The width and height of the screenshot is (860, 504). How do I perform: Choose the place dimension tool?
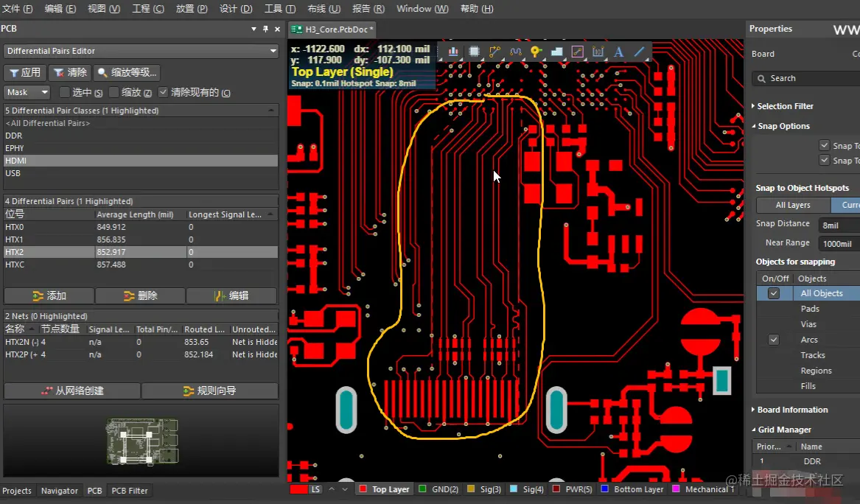click(598, 52)
